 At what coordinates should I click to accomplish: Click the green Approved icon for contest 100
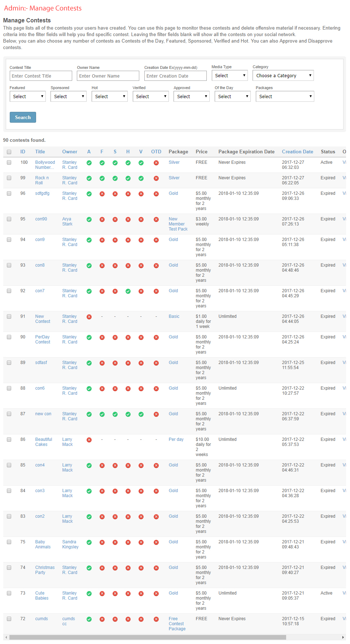pos(89,163)
